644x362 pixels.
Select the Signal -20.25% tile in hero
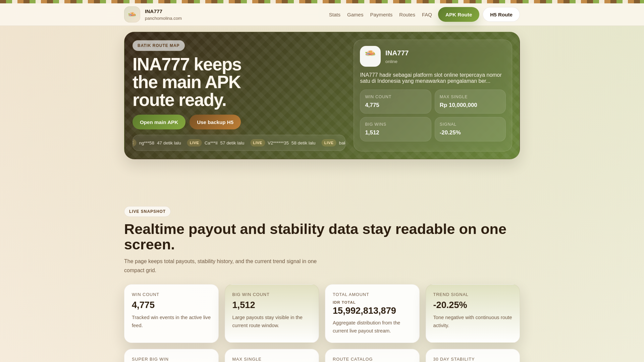[470, 129]
